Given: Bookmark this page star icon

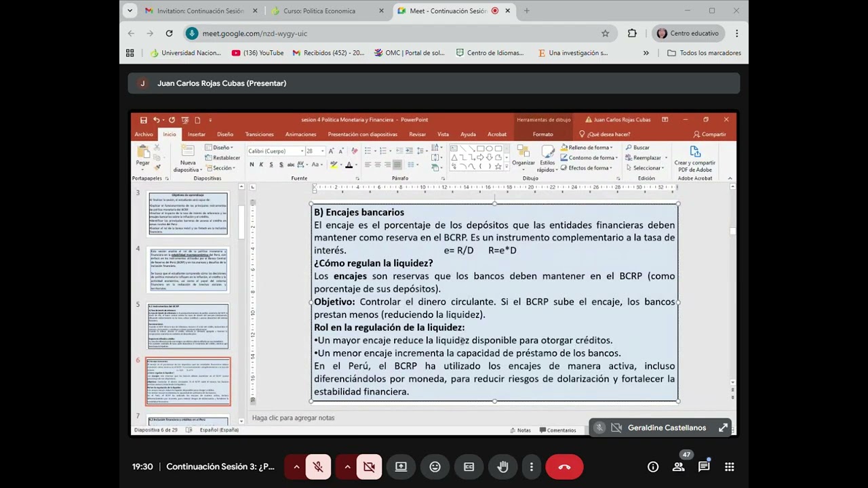Looking at the screenshot, I should 605,33.
